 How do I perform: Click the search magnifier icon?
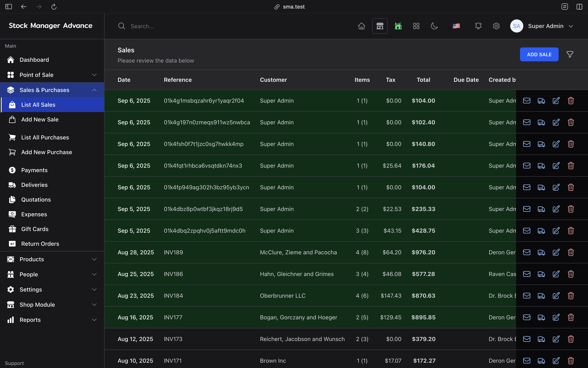point(121,26)
